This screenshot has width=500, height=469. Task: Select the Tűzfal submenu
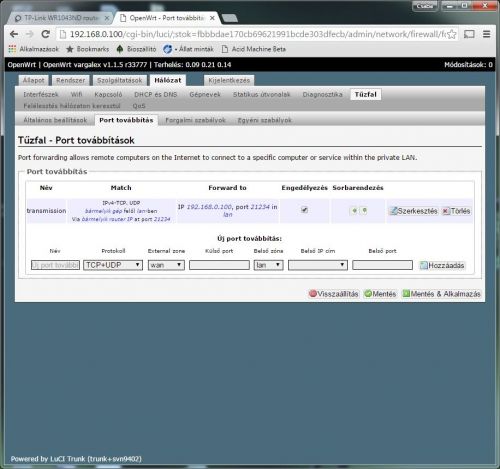tap(366, 94)
